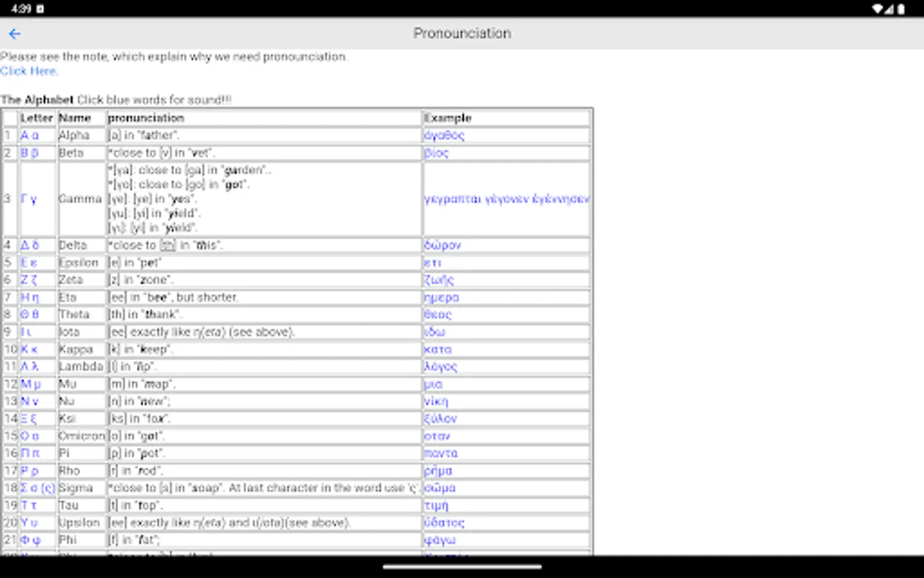
Task: Open the 'Click Here' note link
Action: click(28, 71)
